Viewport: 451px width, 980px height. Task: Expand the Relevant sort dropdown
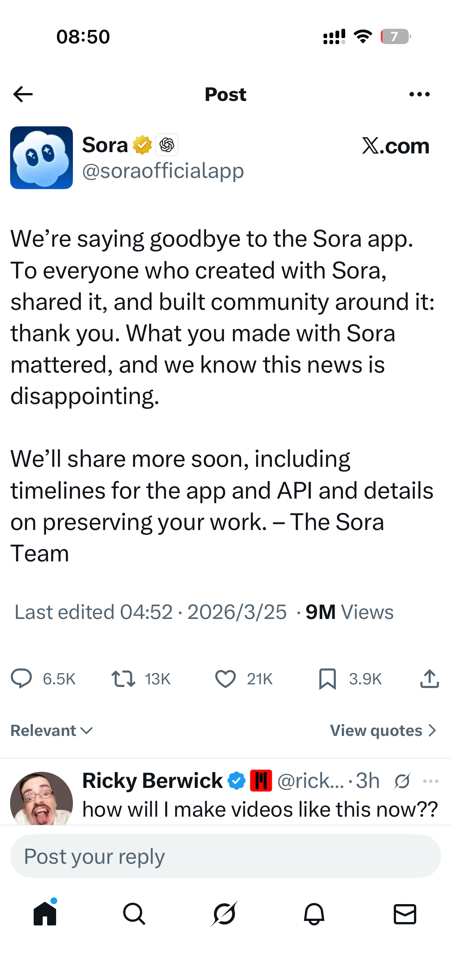[x=52, y=730]
